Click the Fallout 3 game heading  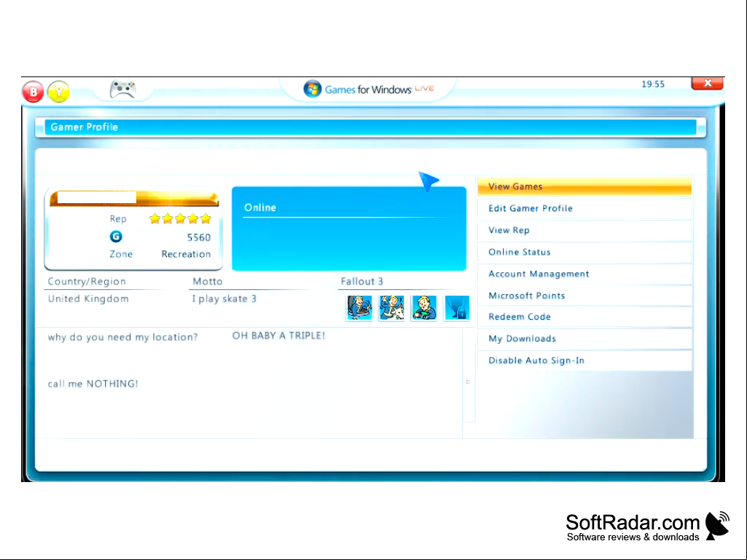[361, 281]
